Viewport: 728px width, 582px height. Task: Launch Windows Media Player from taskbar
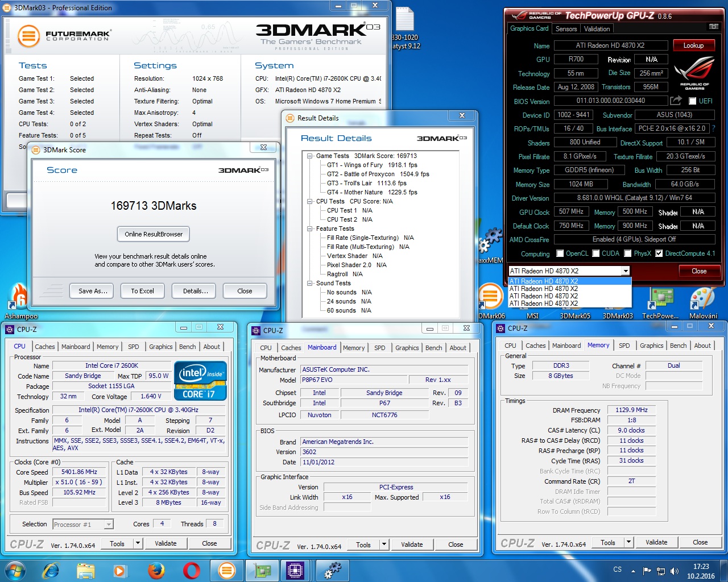(119, 570)
